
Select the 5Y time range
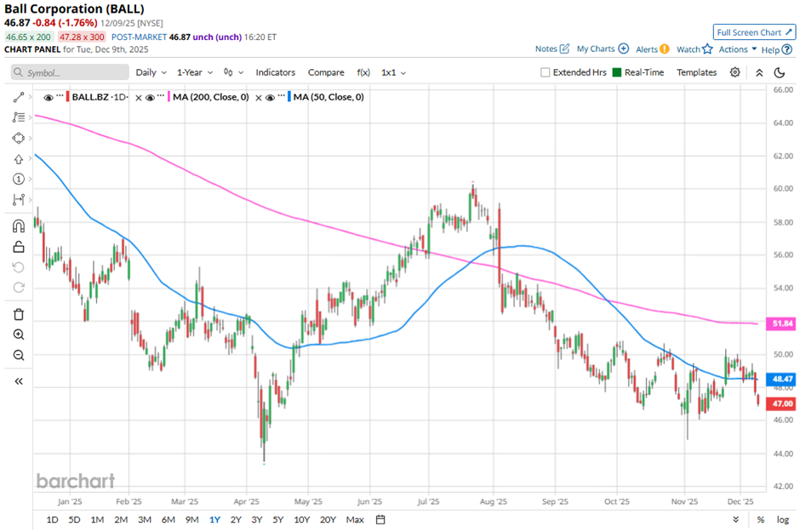click(x=277, y=519)
